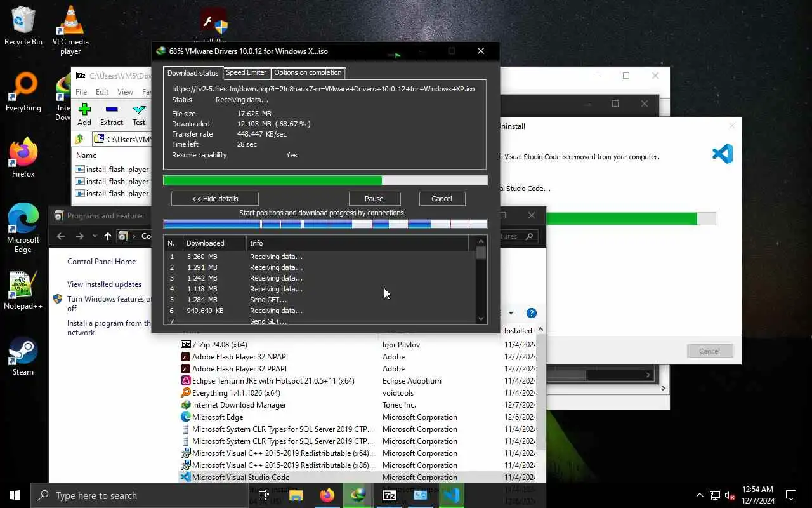The width and height of the screenshot is (812, 508).
Task: Select Microsoft Visual Studio Code program row
Action: [358, 478]
